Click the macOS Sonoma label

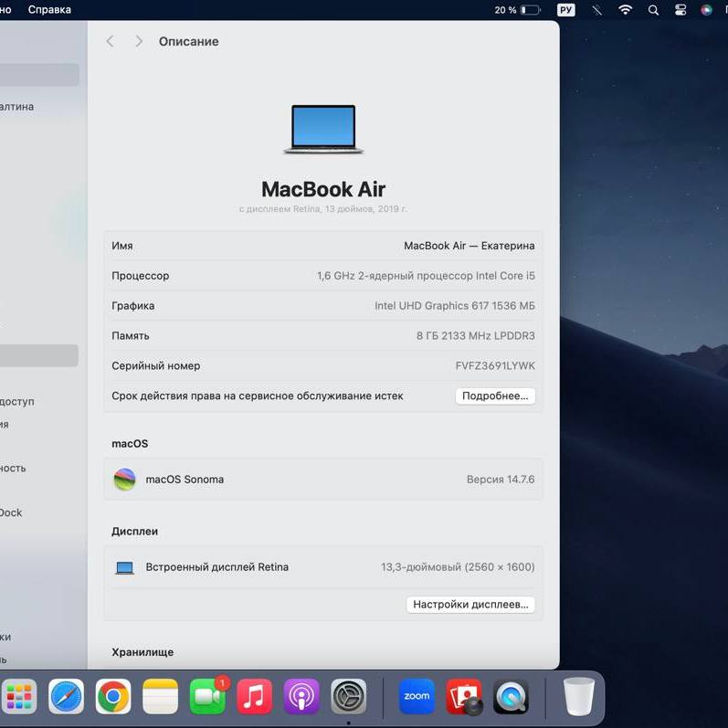tap(185, 480)
